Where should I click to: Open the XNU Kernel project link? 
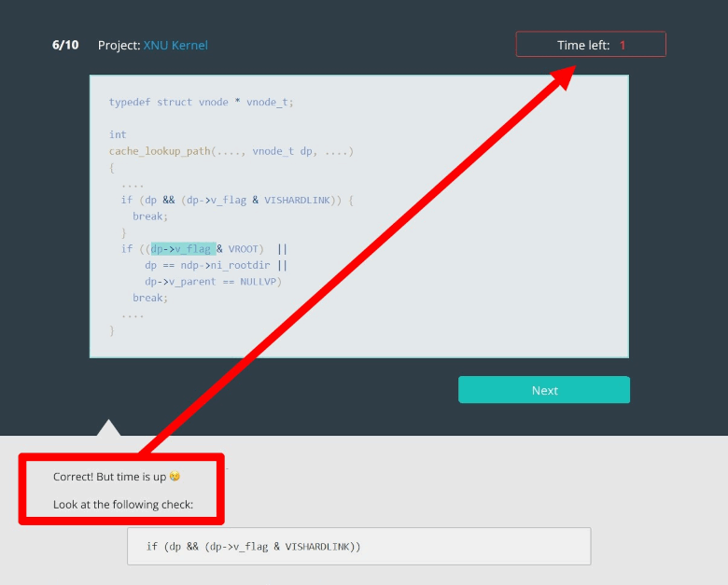175,45
